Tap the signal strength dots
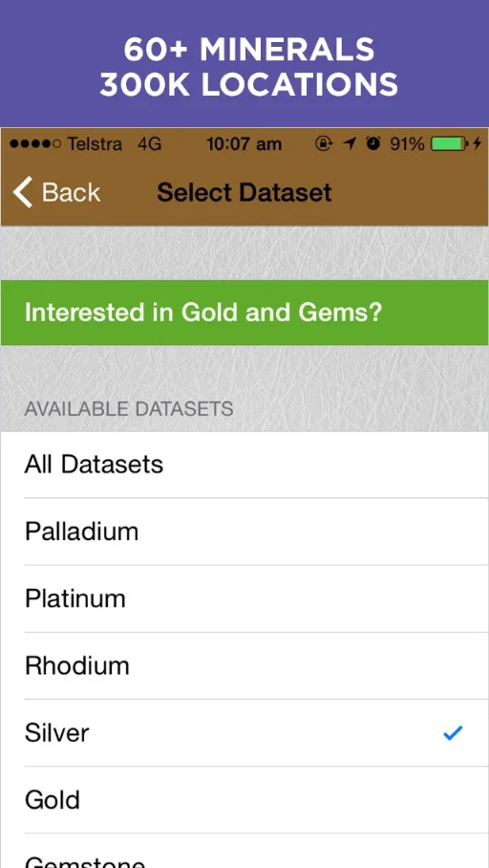The image size is (489, 868). [x=35, y=144]
